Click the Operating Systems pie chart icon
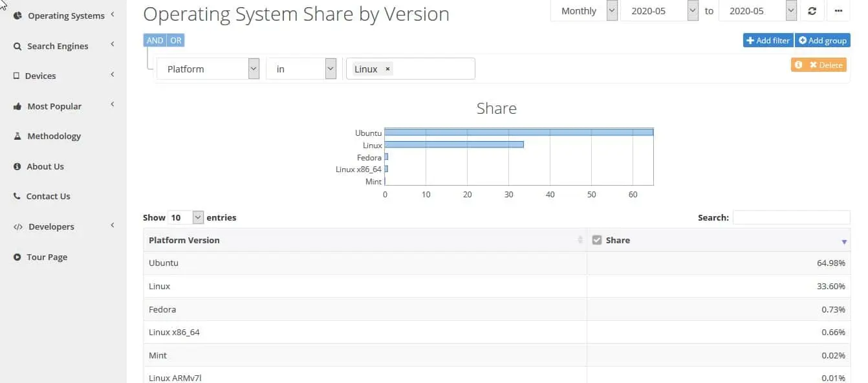The height and width of the screenshot is (383, 868). point(17,15)
